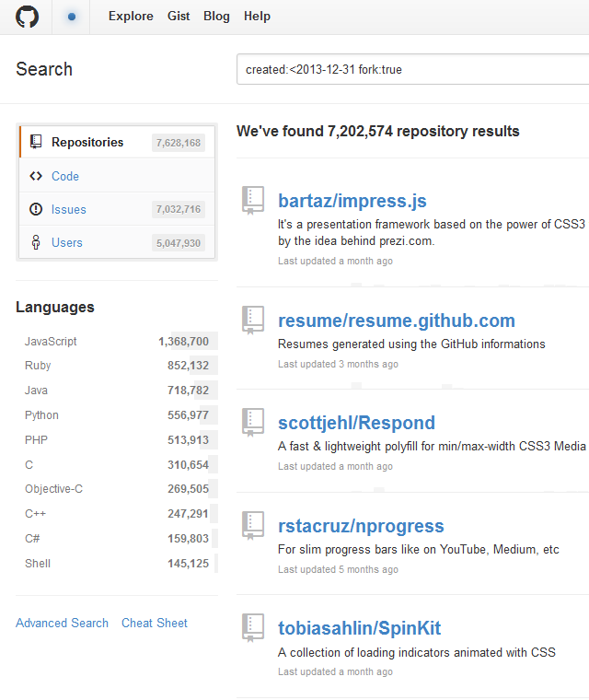Screen dimensions: 589x700
Task: Switch to the Users search tab
Action: pyautogui.click(x=66, y=242)
